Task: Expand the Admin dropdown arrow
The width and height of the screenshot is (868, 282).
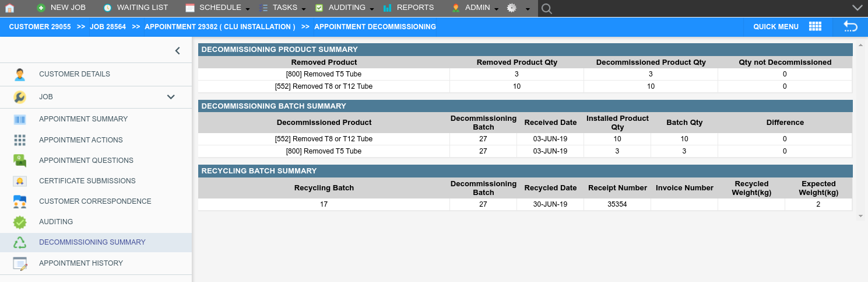Action: [496, 9]
